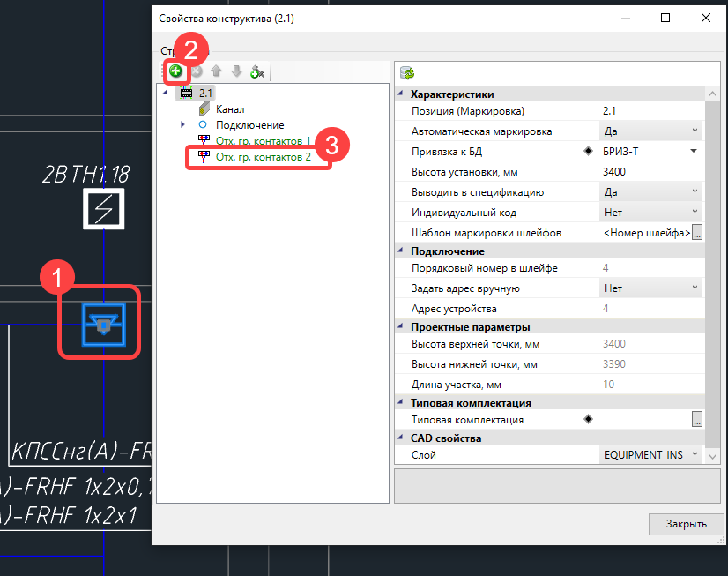Click the diamond marker beside Типовая комплектация

click(x=588, y=420)
